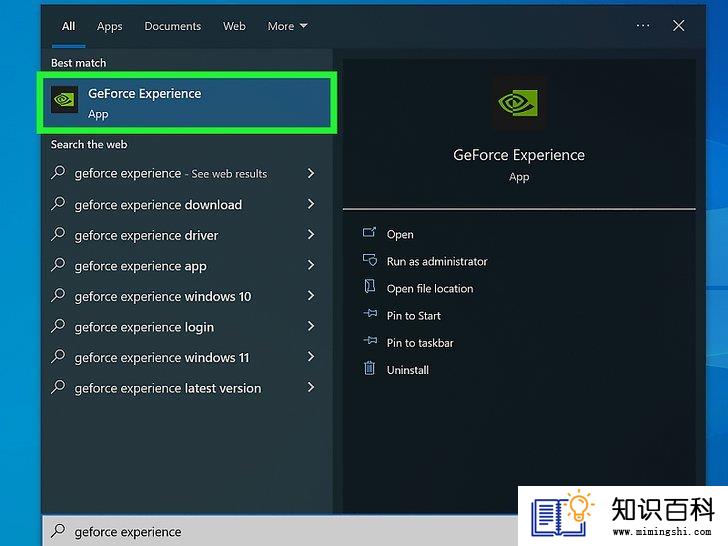This screenshot has height=546, width=728.
Task: Open the three-dots options menu
Action: (643, 26)
